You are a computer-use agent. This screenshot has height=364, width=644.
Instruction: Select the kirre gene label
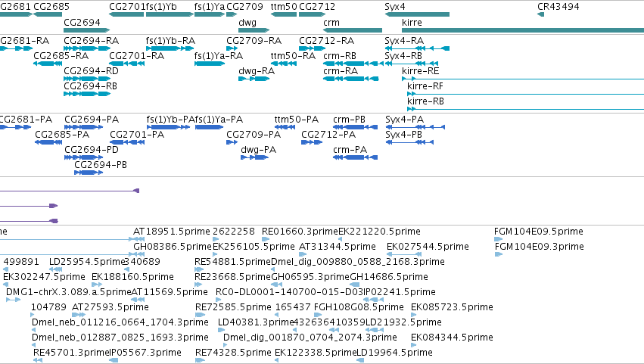[412, 22]
